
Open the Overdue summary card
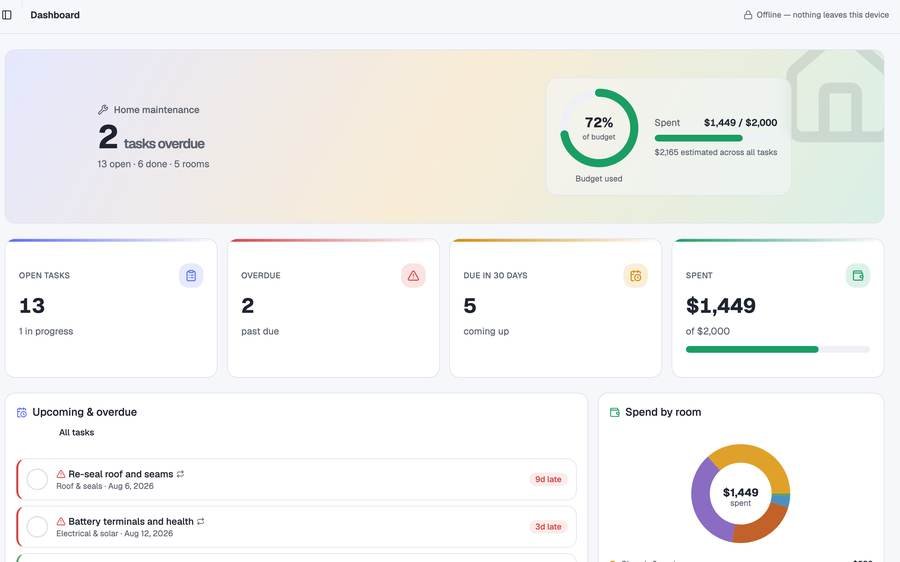coord(333,308)
